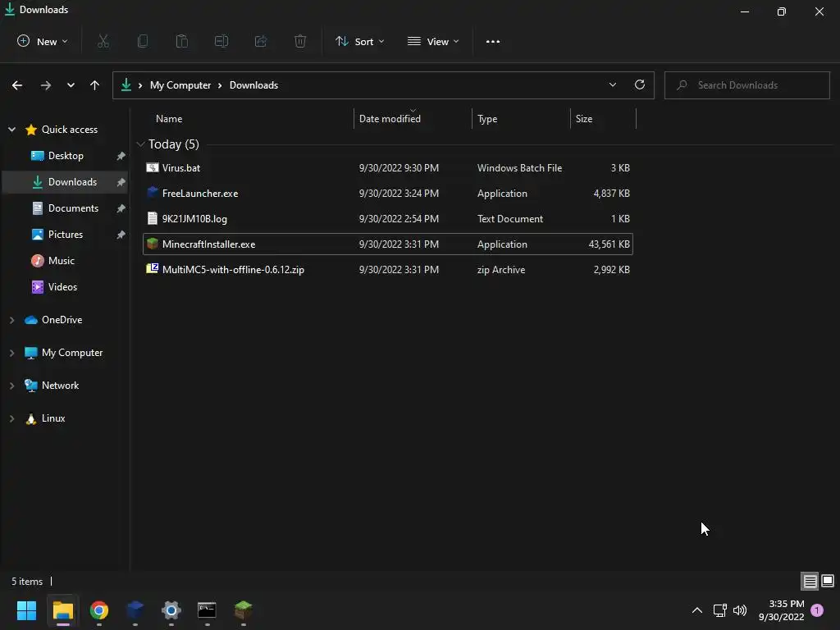Click the Copy icon in toolbar
This screenshot has width=840, height=630.
[143, 41]
